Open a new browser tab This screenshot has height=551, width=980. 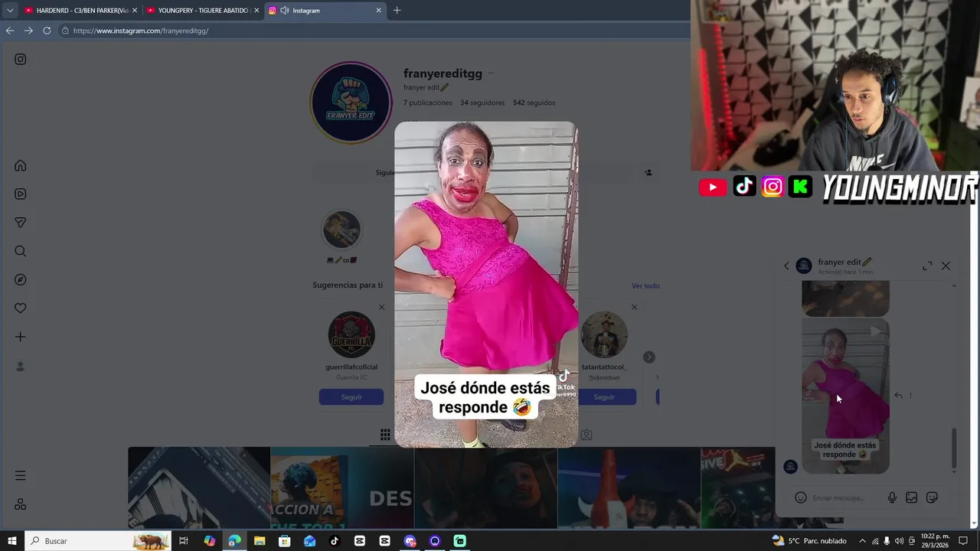(x=397, y=11)
